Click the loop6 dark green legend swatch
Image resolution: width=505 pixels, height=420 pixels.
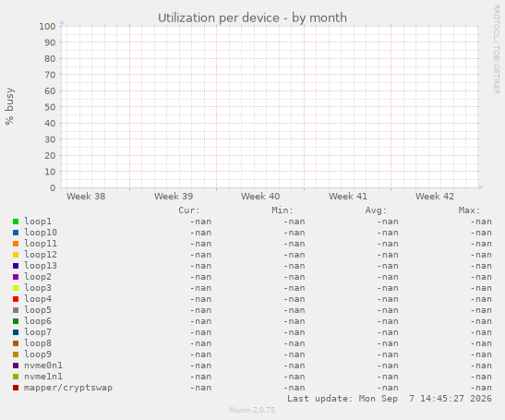pyautogui.click(x=16, y=321)
